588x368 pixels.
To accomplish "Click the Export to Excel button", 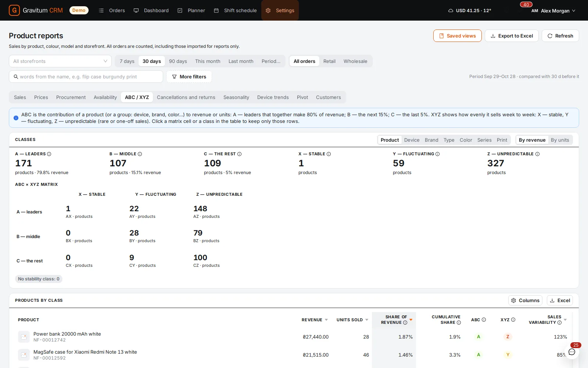I will (x=512, y=36).
